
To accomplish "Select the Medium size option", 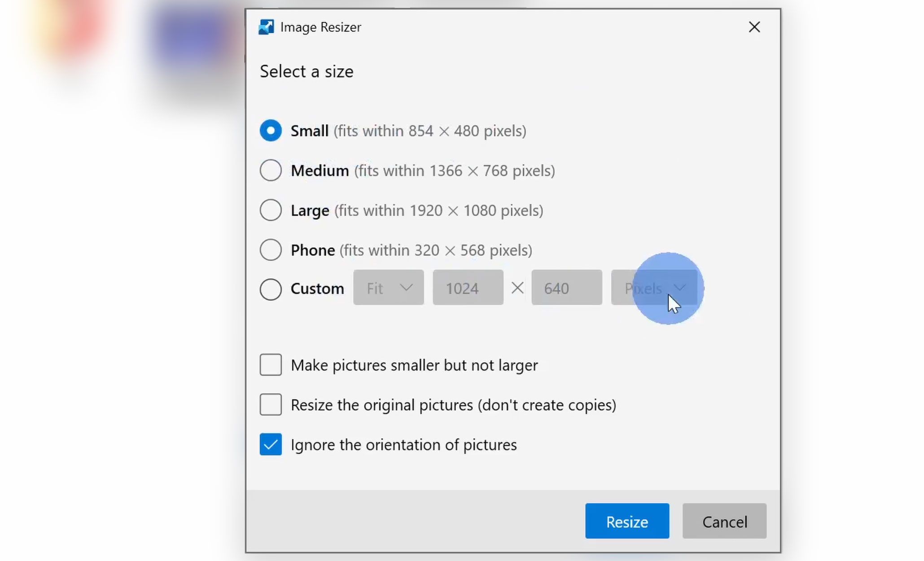I will pos(270,170).
